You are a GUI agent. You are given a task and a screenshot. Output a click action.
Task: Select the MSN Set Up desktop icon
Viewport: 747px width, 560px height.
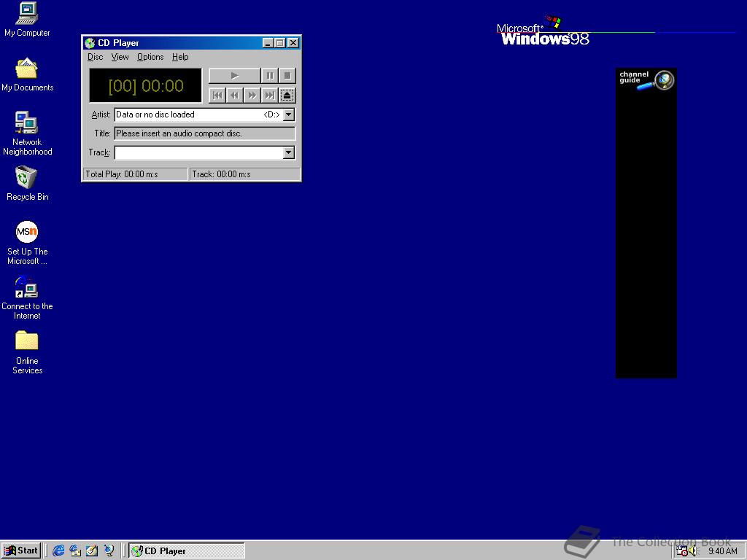coord(27,243)
